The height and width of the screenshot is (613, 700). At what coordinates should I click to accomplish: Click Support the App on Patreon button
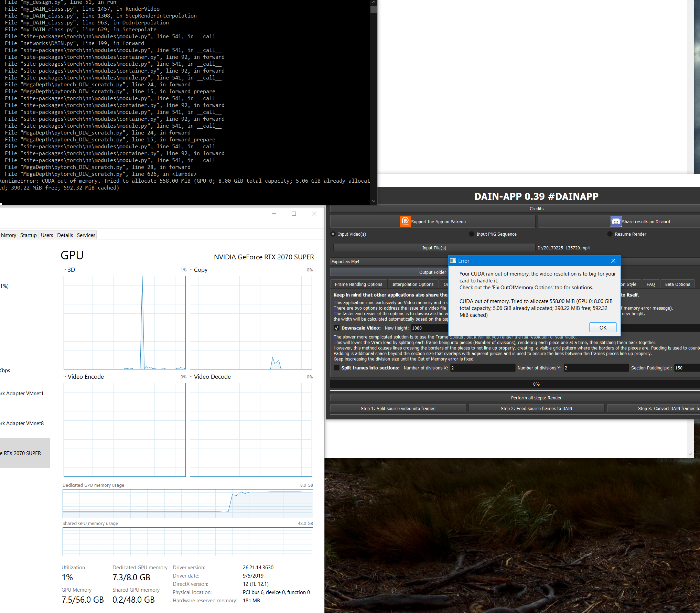433,222
